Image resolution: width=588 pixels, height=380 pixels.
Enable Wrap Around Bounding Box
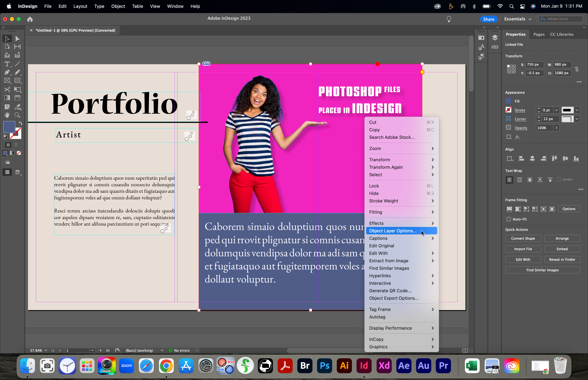click(x=519, y=180)
